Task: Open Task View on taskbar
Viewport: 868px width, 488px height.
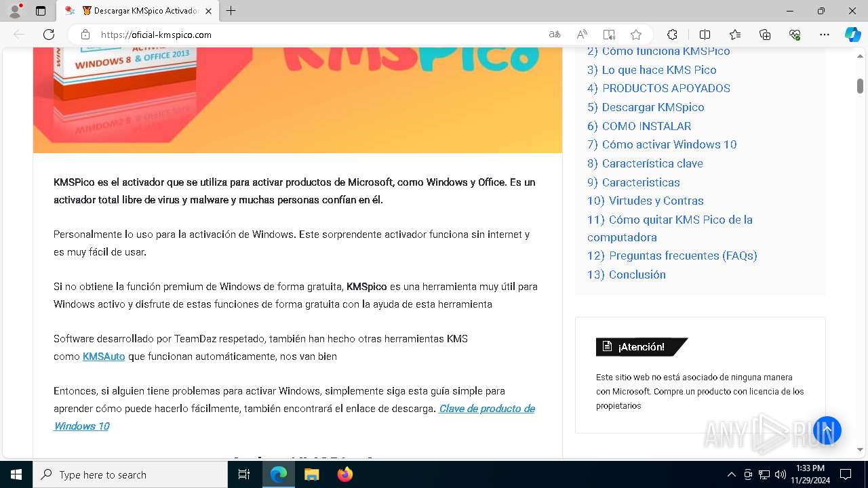Action: [244, 474]
